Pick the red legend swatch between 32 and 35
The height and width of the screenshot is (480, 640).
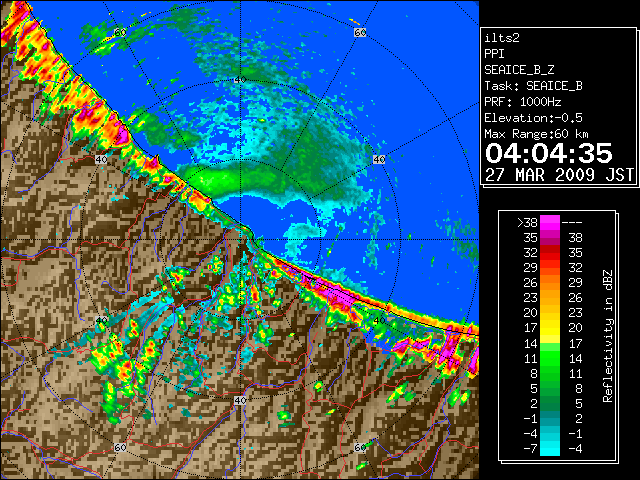click(550, 253)
